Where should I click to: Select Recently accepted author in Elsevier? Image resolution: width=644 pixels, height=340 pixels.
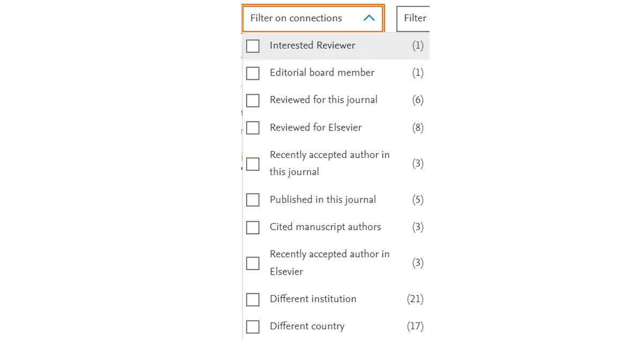[x=253, y=263]
